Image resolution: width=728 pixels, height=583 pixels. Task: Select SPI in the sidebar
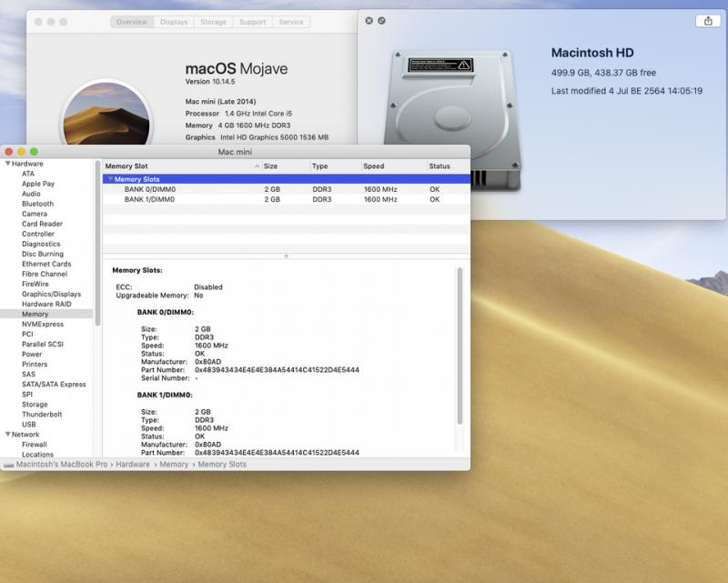pyautogui.click(x=27, y=394)
